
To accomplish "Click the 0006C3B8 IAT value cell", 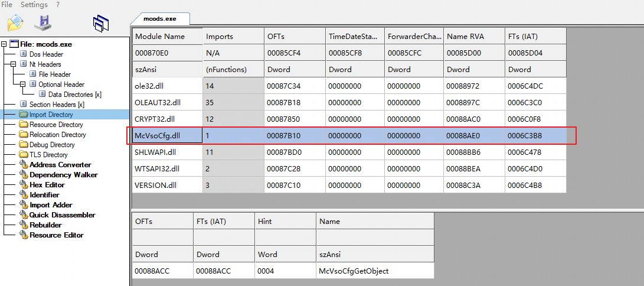I will (536, 135).
